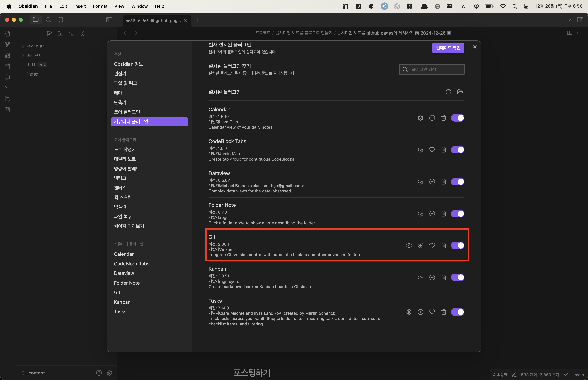This screenshot has height=380, width=588.
Task: Toggle reading view book icon
Action: (x=569, y=33)
